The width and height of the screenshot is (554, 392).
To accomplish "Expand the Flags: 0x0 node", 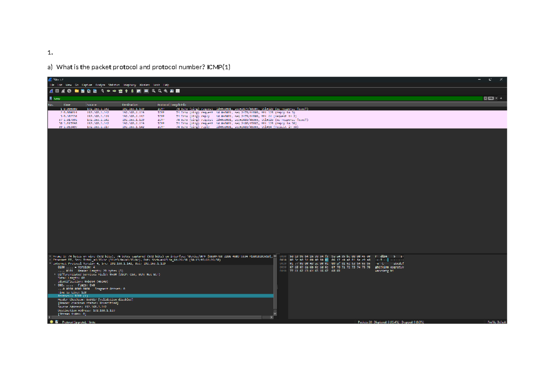I will pyautogui.click(x=55, y=285).
